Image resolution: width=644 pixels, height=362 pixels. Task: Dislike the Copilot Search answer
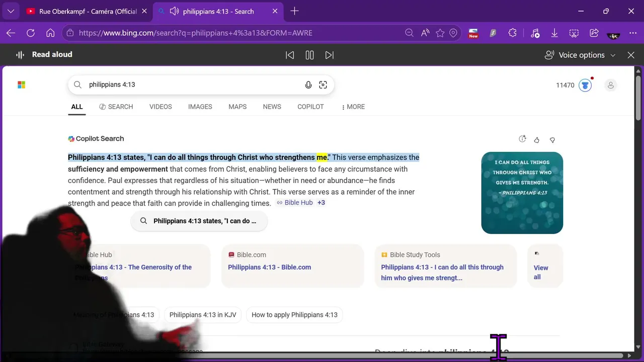[x=552, y=140]
